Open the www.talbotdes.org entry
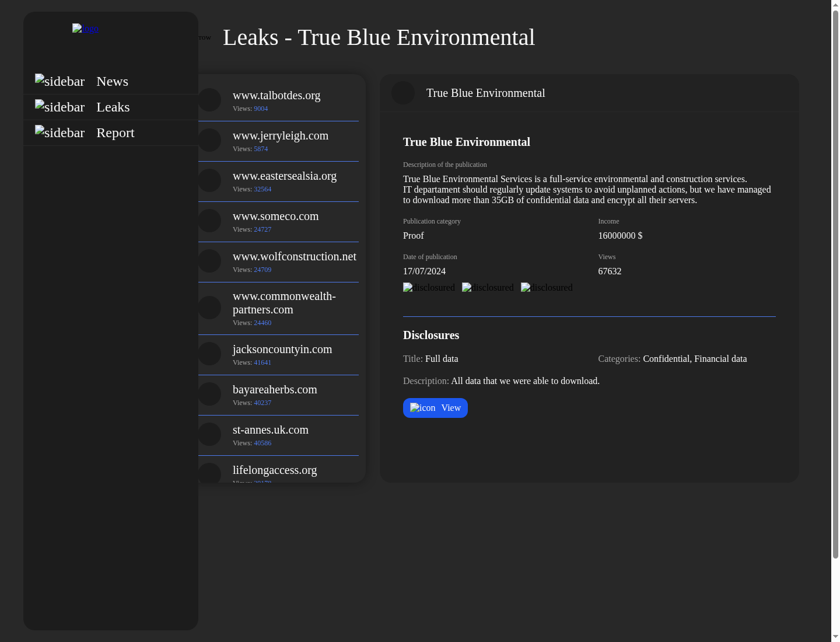Screen dimensions: 840x642 [278, 100]
